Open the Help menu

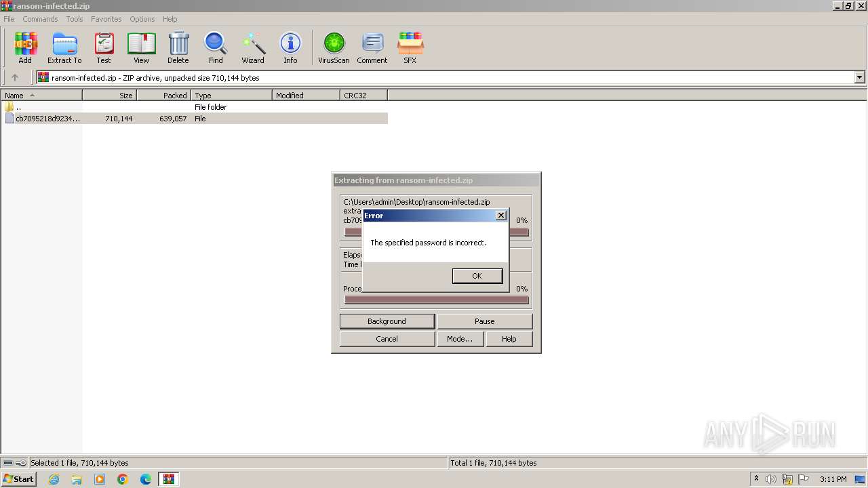point(170,19)
